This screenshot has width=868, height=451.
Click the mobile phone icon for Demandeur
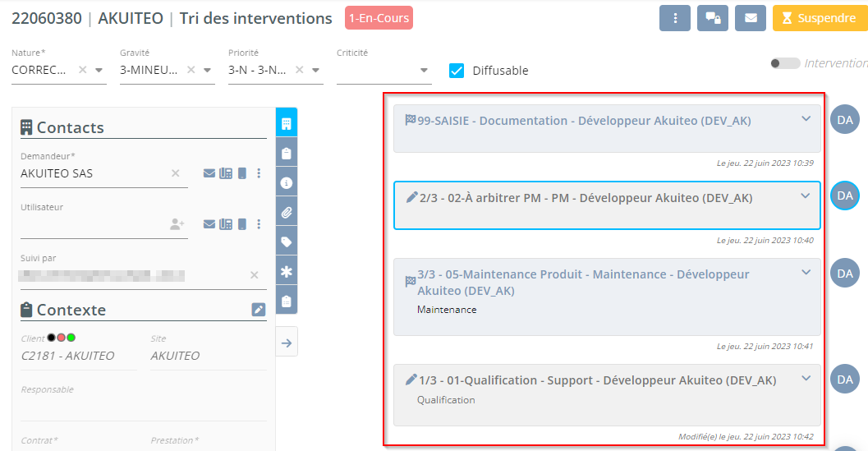click(x=242, y=173)
